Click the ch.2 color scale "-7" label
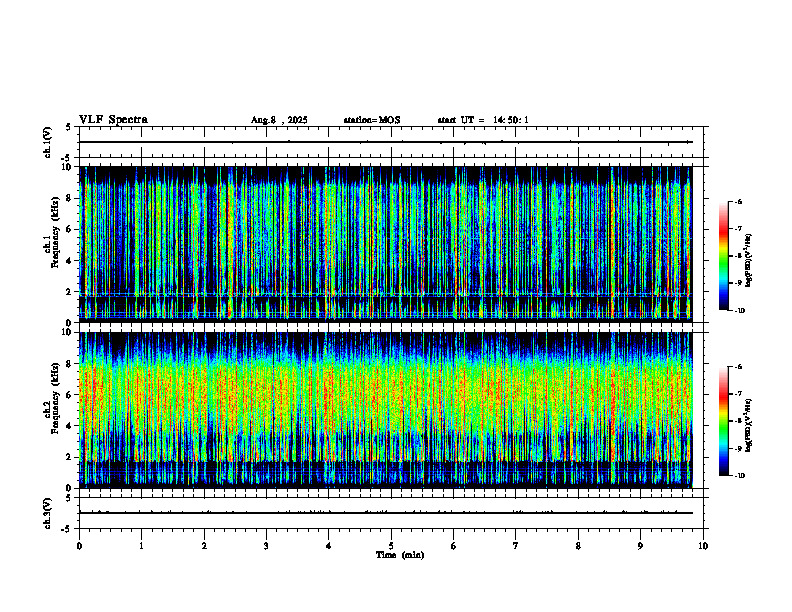The image size is (792, 612). (x=738, y=394)
